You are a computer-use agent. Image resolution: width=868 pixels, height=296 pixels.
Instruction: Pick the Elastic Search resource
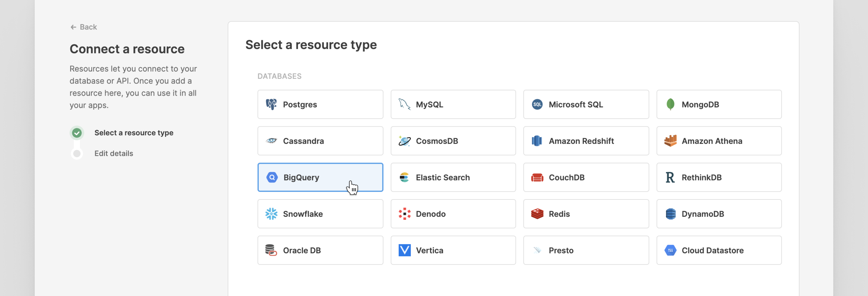453,178
